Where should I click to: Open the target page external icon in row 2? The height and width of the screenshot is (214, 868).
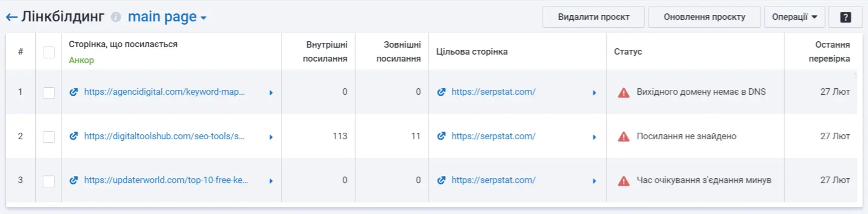tap(441, 136)
